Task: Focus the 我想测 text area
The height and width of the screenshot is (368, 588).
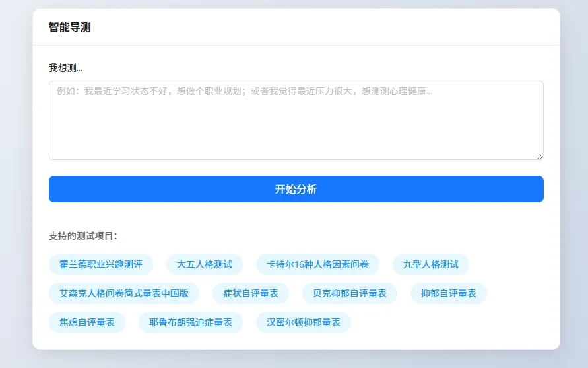Action: (x=296, y=120)
